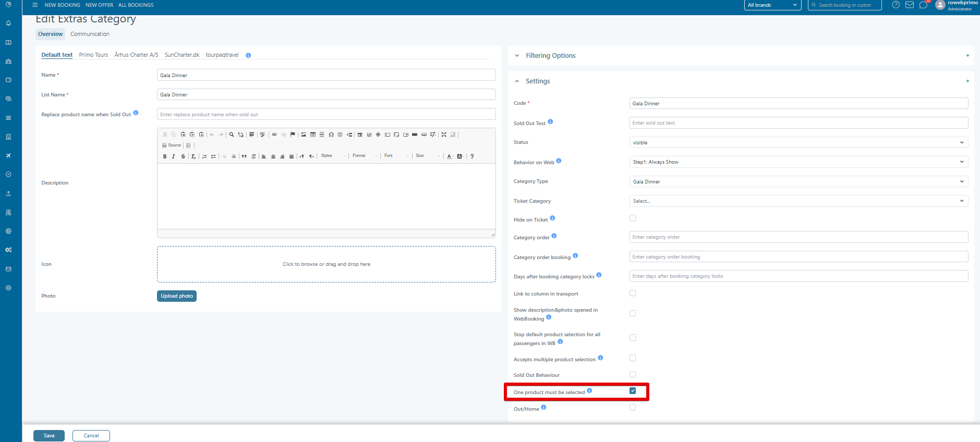Screen dimensions: 980x442
Task: Uncheck One product must be selected
Action: [x=633, y=391]
